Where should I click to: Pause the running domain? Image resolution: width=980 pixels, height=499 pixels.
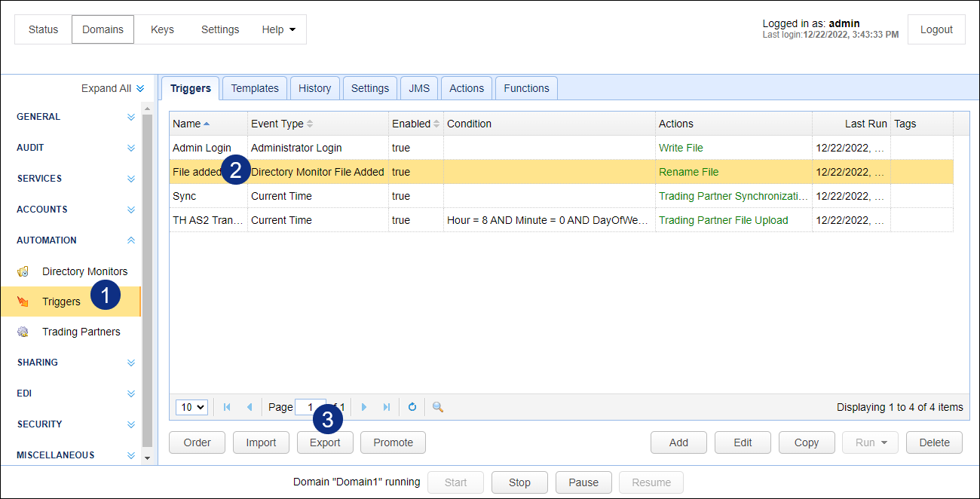pyautogui.click(x=583, y=482)
